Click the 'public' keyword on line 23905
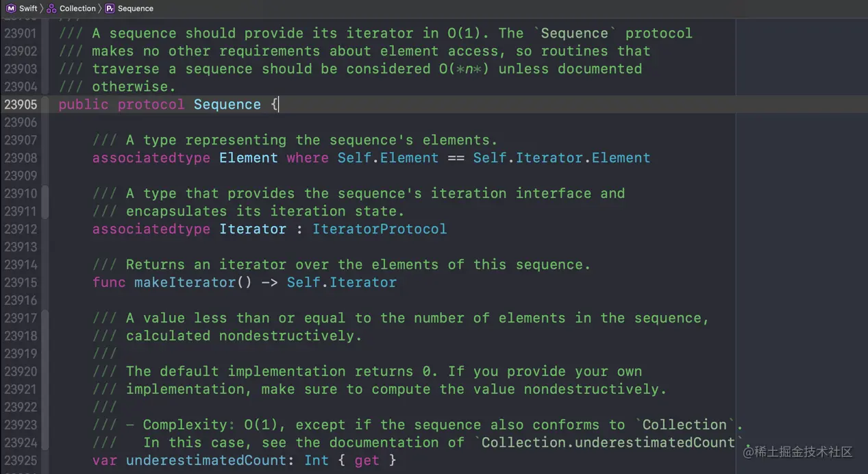 click(84, 104)
